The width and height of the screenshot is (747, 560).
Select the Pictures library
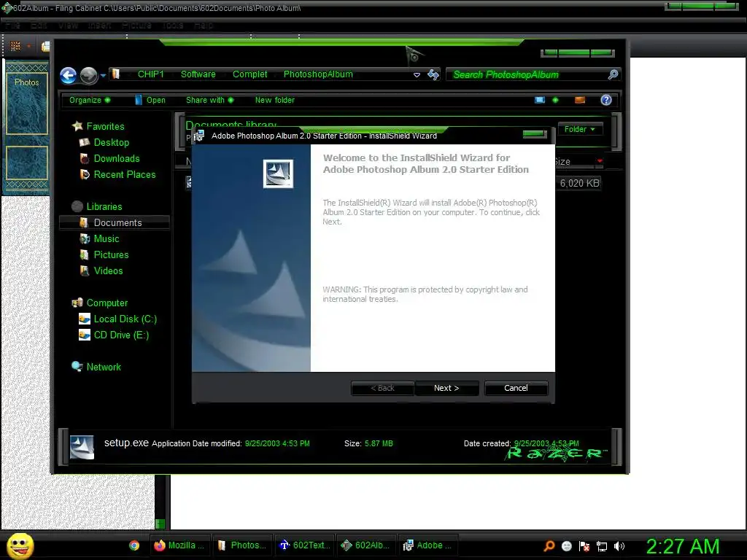click(x=111, y=254)
